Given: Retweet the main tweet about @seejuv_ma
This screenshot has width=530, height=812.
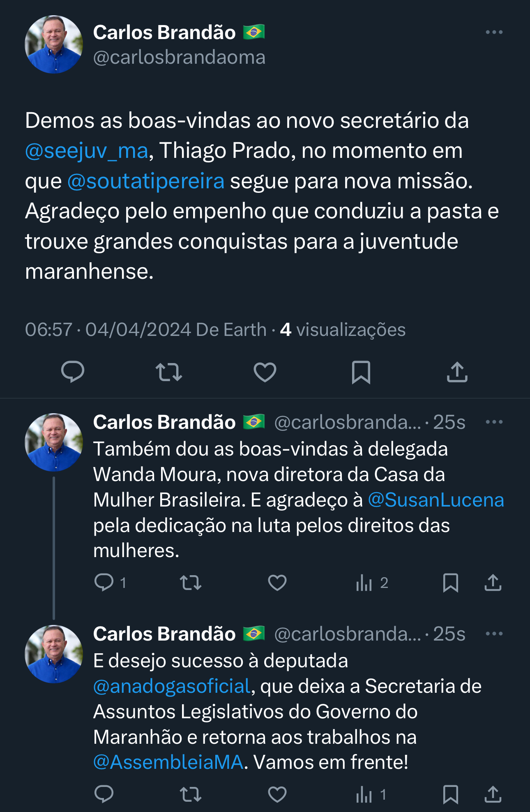Looking at the screenshot, I should 169,372.
